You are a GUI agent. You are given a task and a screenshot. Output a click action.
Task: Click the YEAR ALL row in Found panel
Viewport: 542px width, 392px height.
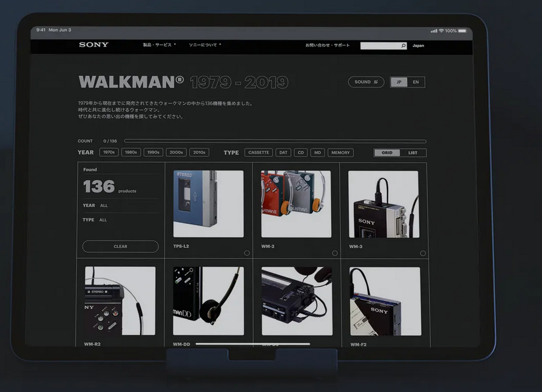pyautogui.click(x=120, y=206)
